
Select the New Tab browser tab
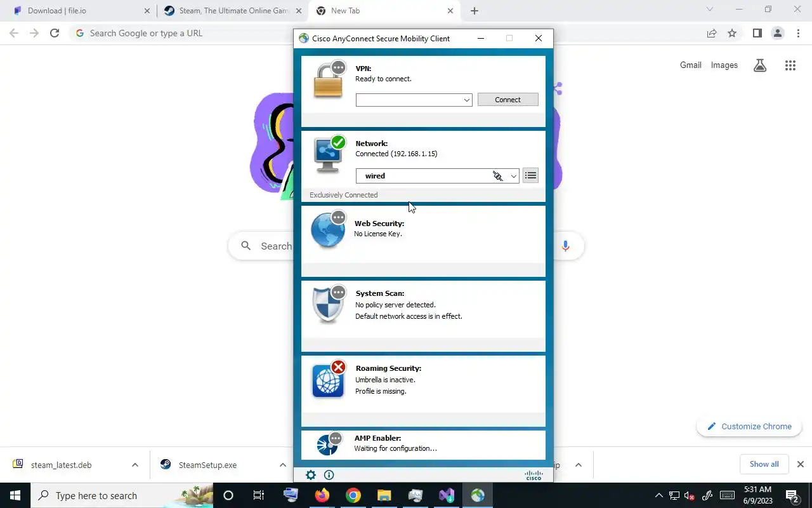click(384, 11)
